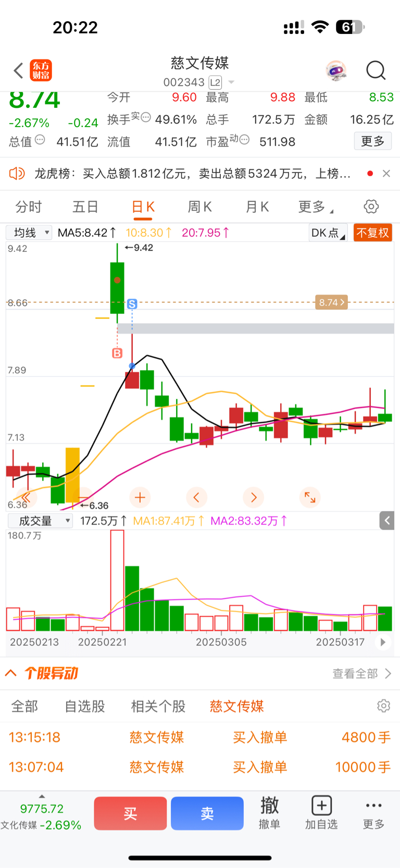Tap the search magnifier icon
The width and height of the screenshot is (400, 868).
click(376, 70)
